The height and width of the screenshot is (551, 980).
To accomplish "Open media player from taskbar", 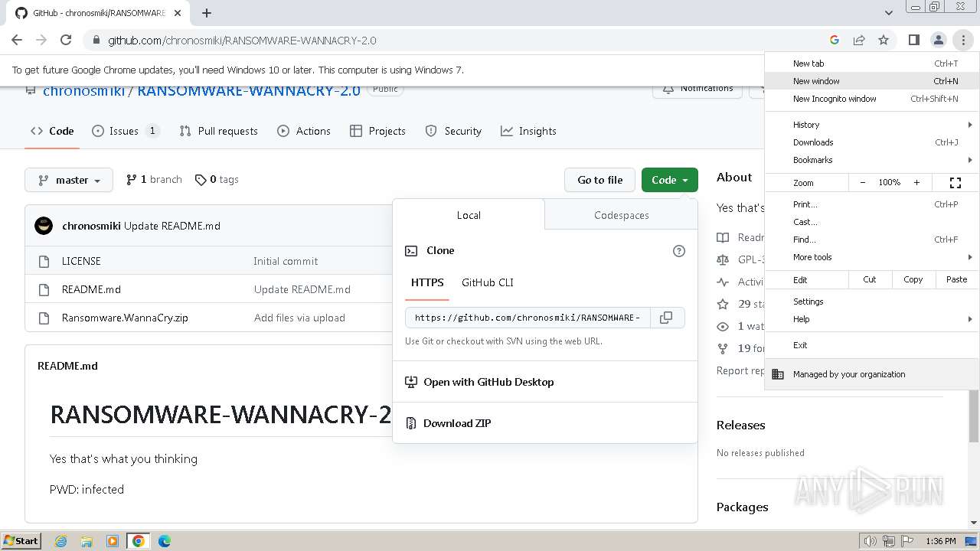I will click(113, 541).
